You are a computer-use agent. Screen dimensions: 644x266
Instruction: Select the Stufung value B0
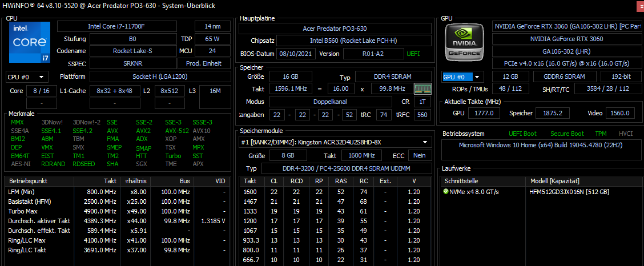(x=132, y=39)
